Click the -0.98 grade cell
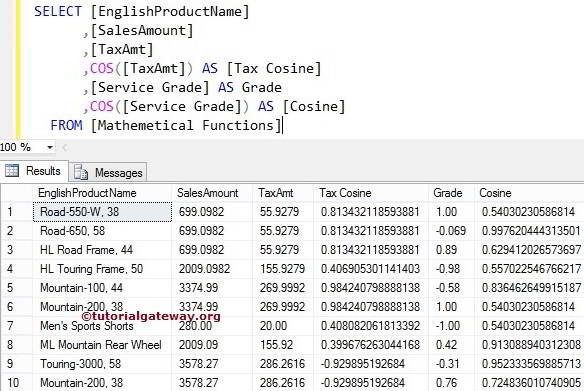Screen dimensions: 584x391 click(x=451, y=269)
